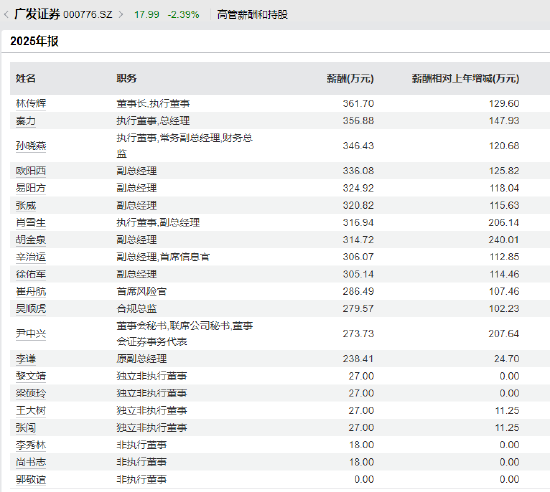Select salary value 314.72
Image resolution: width=550 pixels, height=492 pixels.
tap(358, 240)
